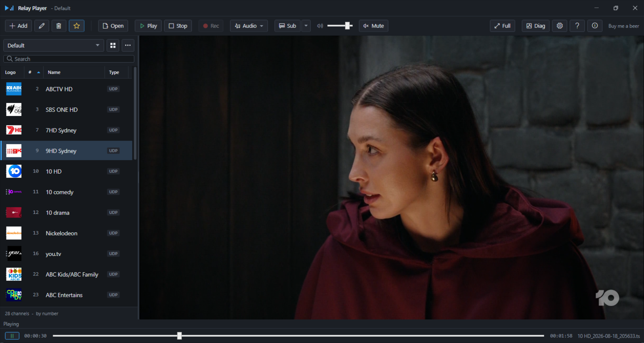
Task: Click the trash delete channel icon
Action: [58, 26]
